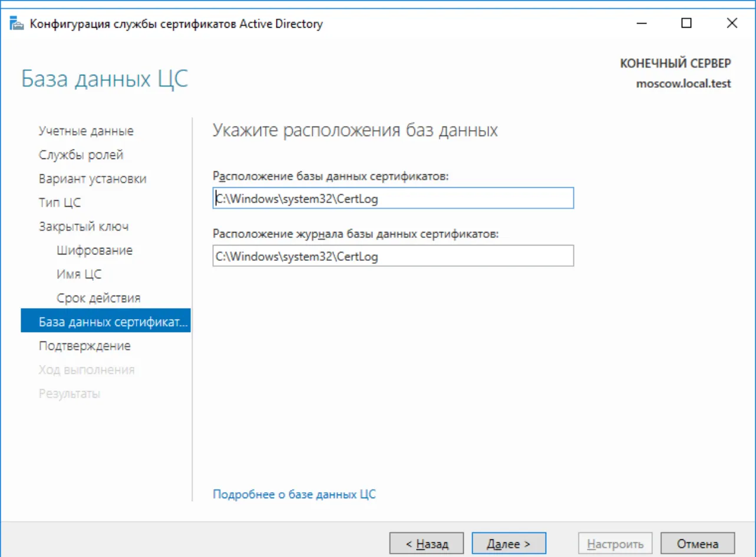Continue with the Далее button

509,543
